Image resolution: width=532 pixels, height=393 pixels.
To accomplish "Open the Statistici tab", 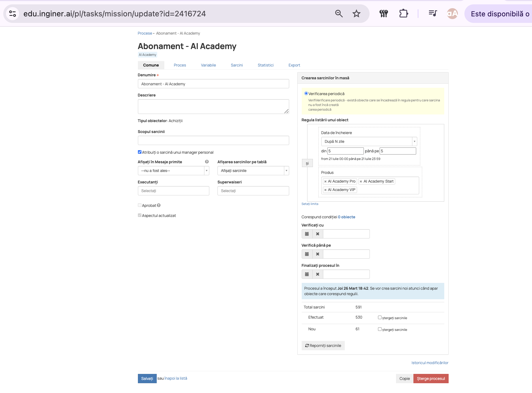I will 265,65.
